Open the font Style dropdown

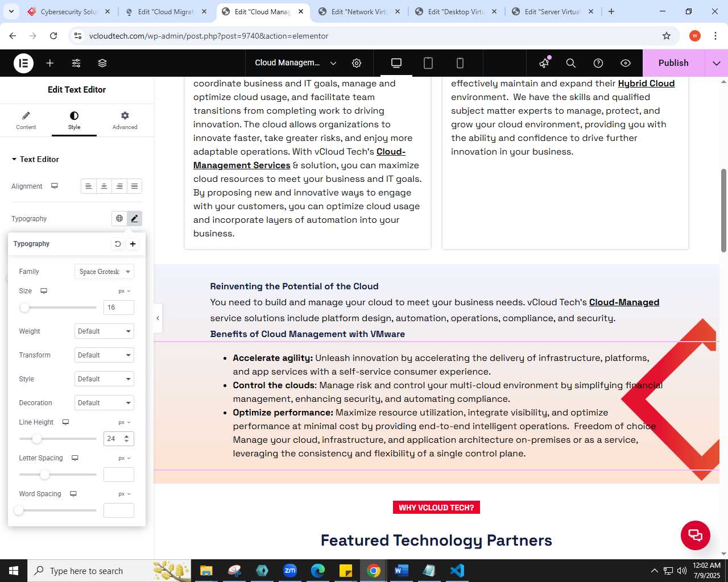tap(105, 379)
